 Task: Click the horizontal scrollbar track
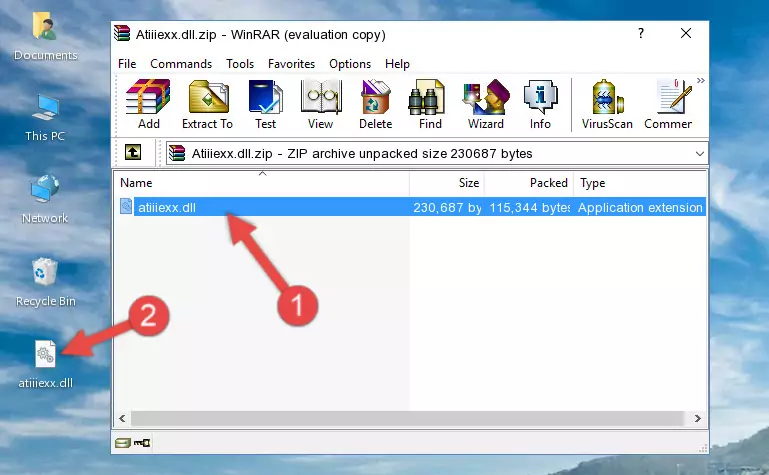[x=407, y=418]
